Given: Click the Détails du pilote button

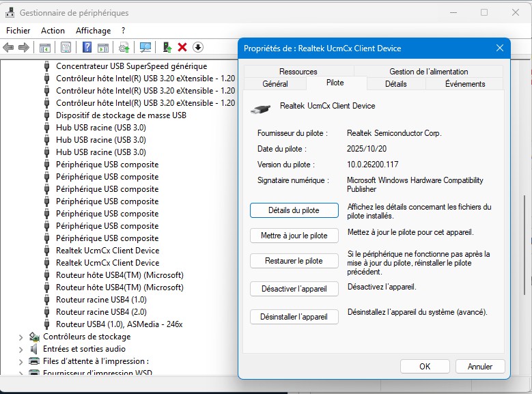Looking at the screenshot, I should tap(294, 210).
